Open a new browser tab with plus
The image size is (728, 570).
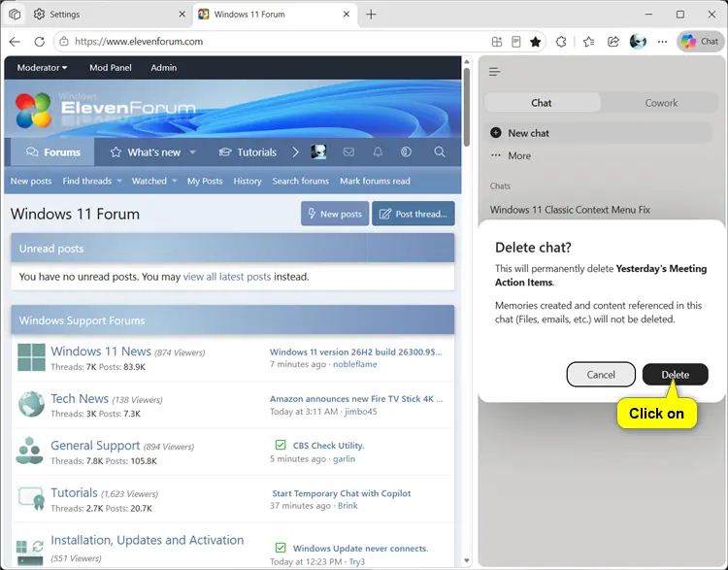pyautogui.click(x=371, y=15)
